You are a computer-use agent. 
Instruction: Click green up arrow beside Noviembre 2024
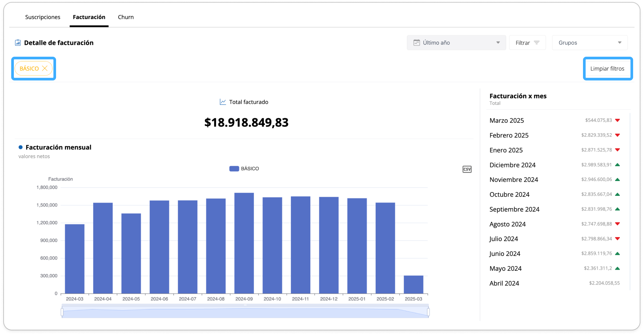[617, 180]
